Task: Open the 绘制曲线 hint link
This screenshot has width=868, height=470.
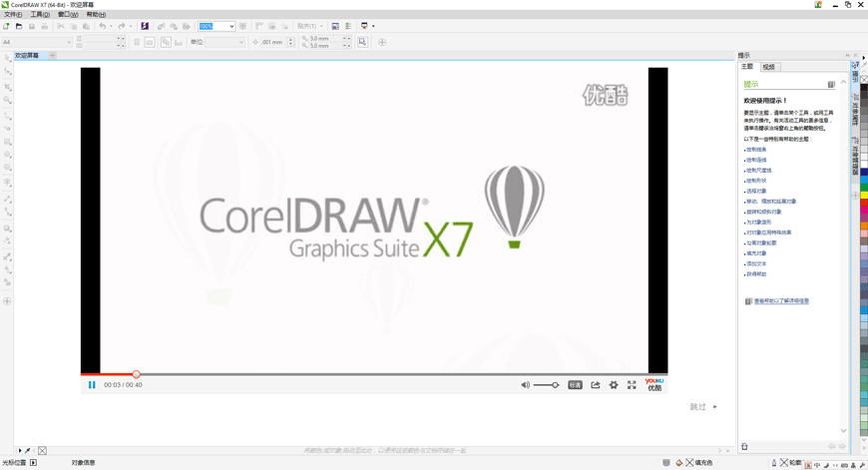Action: point(756,160)
